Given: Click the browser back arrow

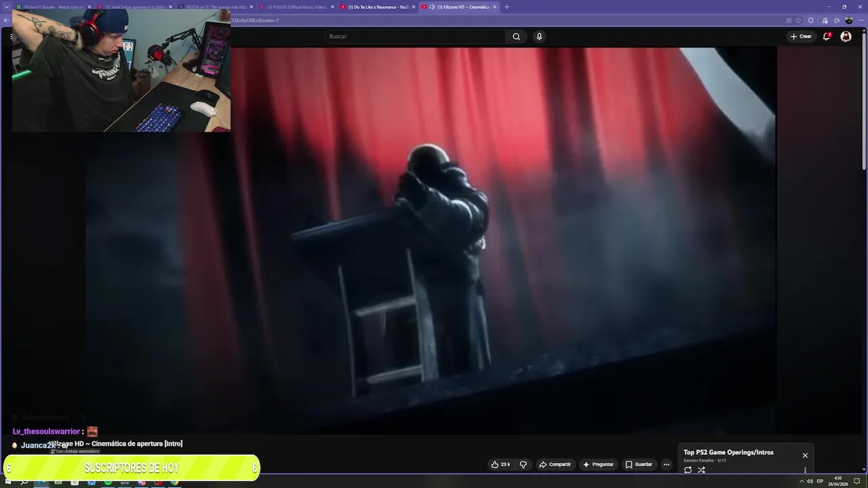Looking at the screenshot, I should pyautogui.click(x=7, y=20).
